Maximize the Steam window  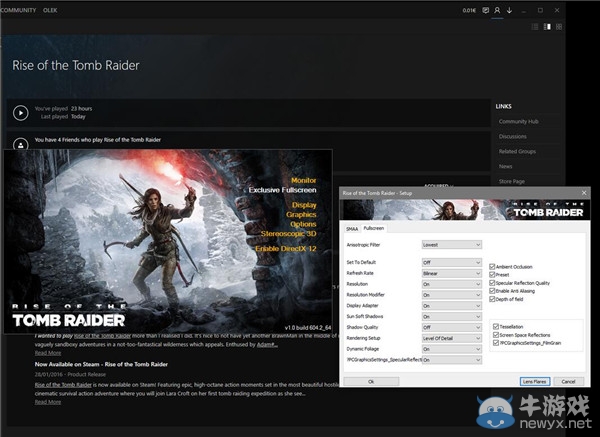coord(540,10)
